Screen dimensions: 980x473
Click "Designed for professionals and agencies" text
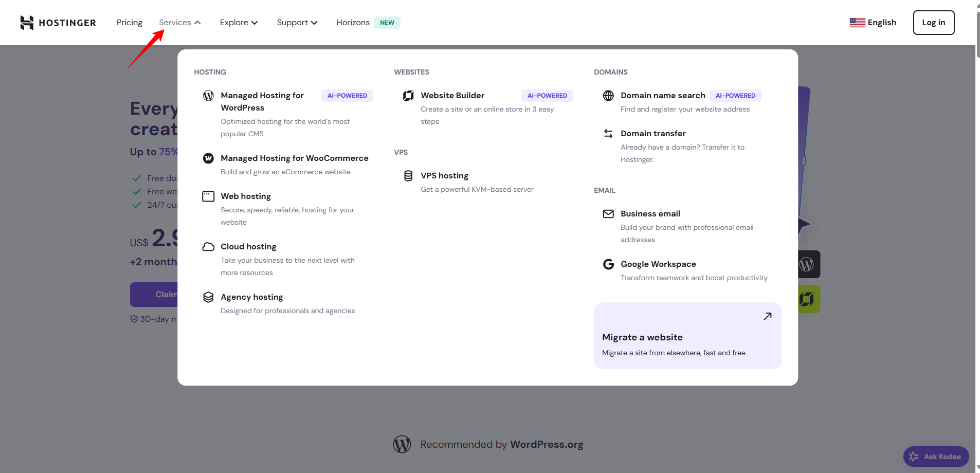coord(287,311)
